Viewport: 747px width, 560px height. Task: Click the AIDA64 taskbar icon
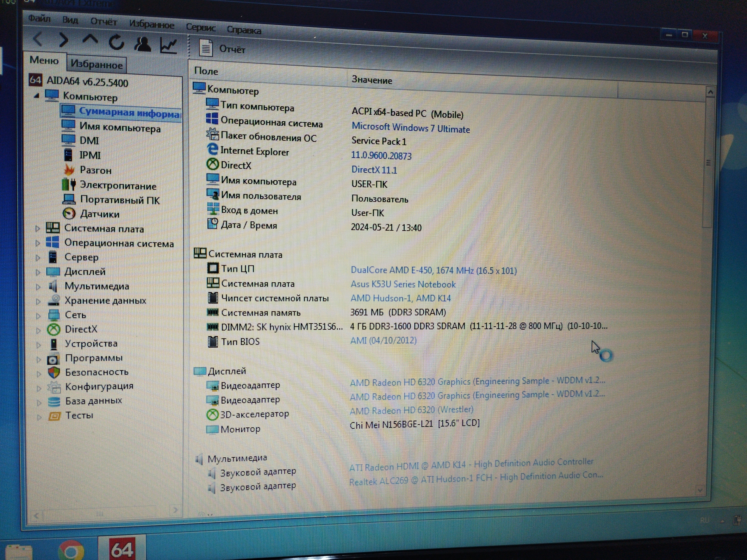[122, 549]
